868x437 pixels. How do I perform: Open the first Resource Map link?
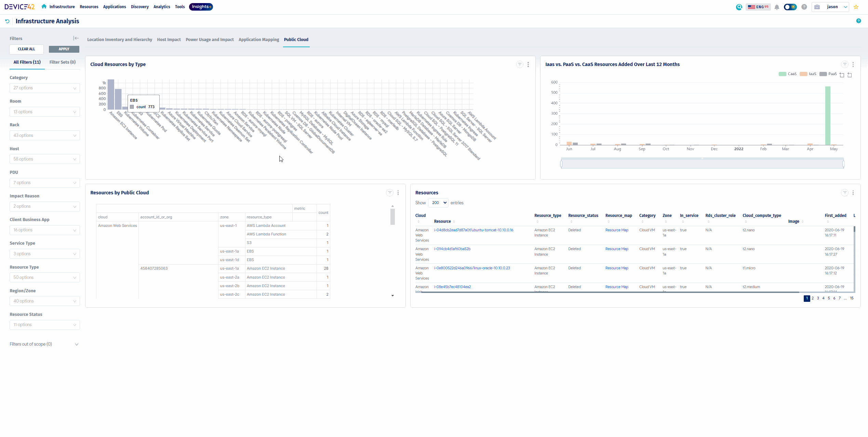[x=617, y=230]
